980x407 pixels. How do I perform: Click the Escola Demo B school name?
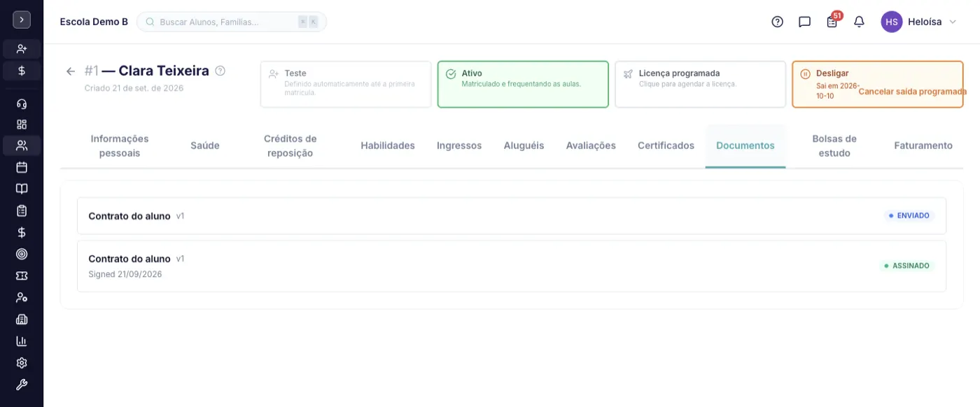click(x=94, y=22)
